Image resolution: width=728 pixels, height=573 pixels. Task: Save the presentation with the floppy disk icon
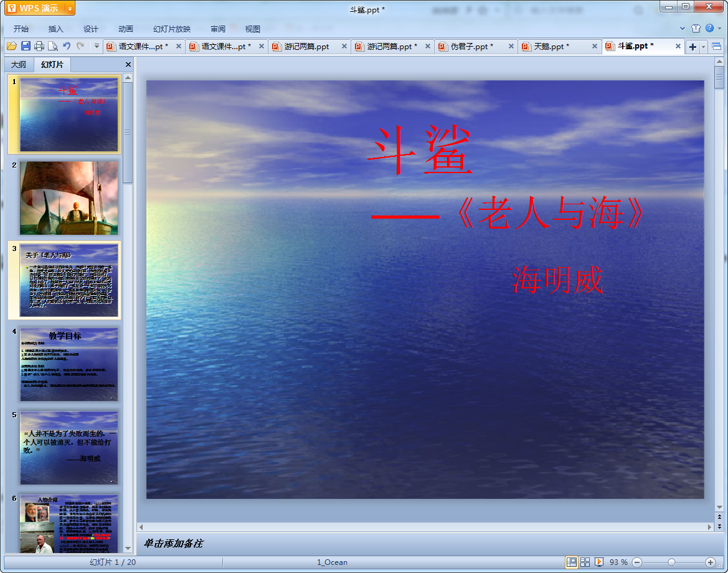click(26, 46)
